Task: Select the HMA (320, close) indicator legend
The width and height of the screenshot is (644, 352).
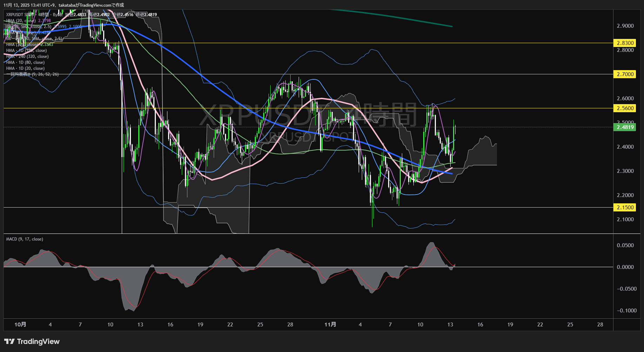Action: coord(22,45)
